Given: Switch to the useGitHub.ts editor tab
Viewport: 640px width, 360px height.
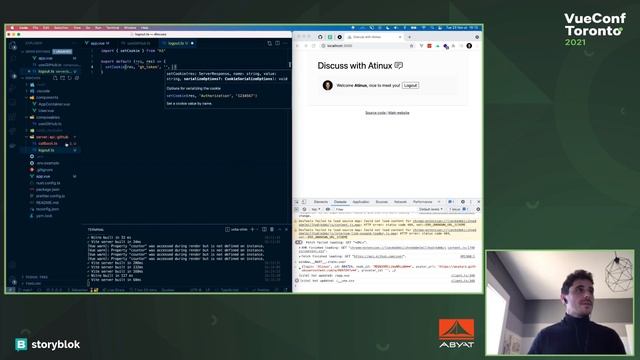Looking at the screenshot, I should click(137, 43).
